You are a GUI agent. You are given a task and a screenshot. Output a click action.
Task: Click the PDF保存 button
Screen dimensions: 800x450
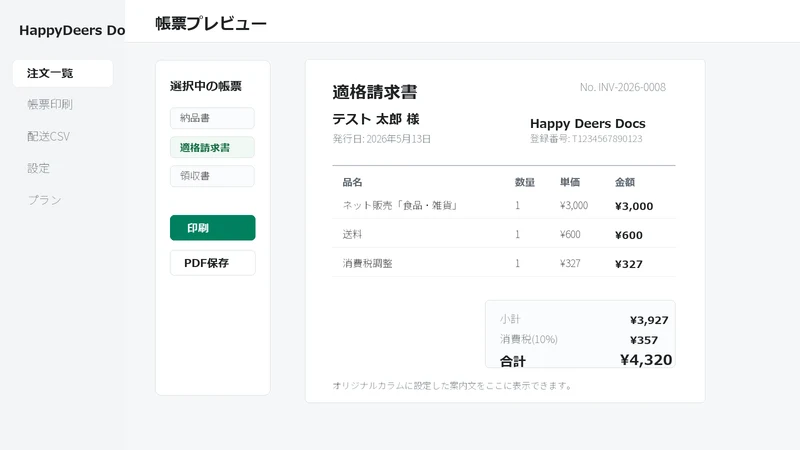click(x=212, y=263)
